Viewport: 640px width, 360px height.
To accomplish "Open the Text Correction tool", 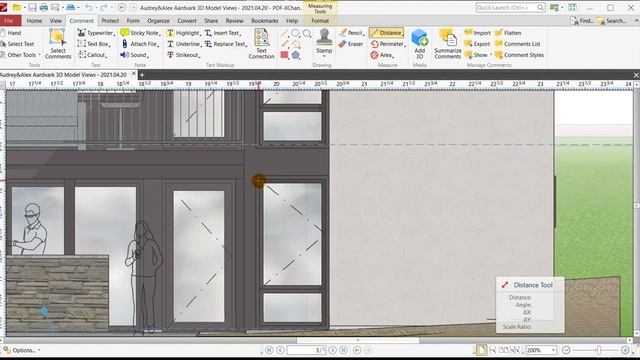I will pos(261,44).
